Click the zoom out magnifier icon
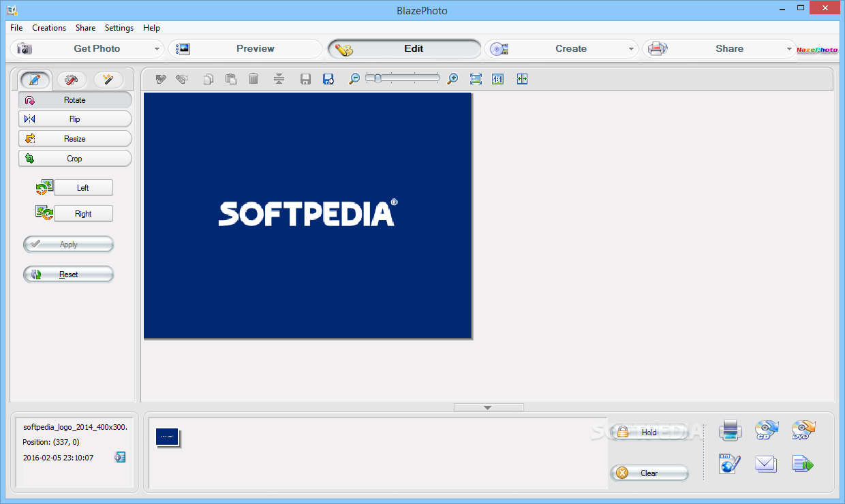845x504 pixels. coord(354,79)
